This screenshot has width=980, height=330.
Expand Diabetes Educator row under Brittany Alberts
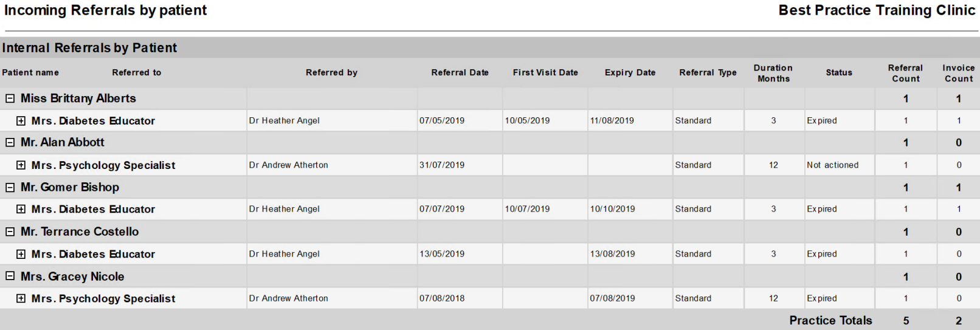21,121
